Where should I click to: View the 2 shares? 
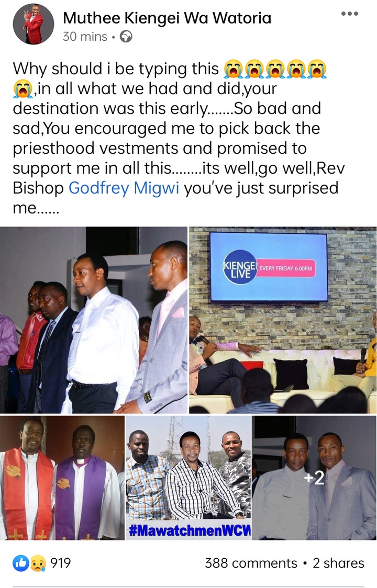[338, 563]
